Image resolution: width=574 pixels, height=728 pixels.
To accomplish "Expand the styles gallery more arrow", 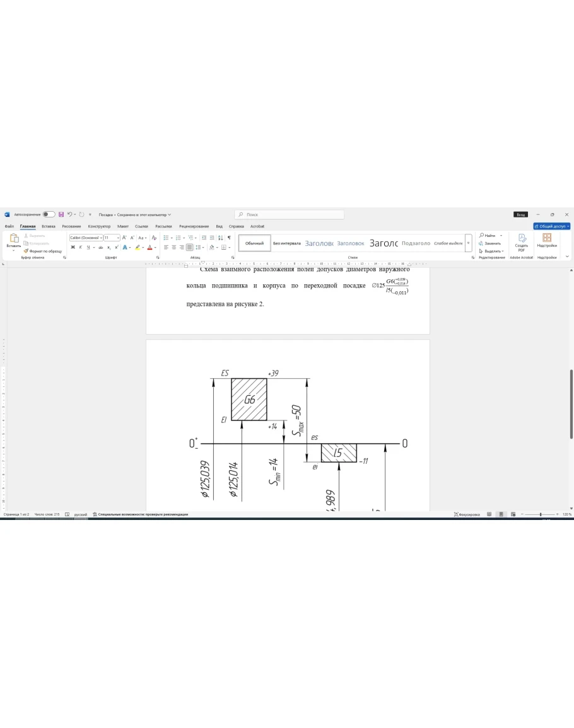I will [x=468, y=243].
